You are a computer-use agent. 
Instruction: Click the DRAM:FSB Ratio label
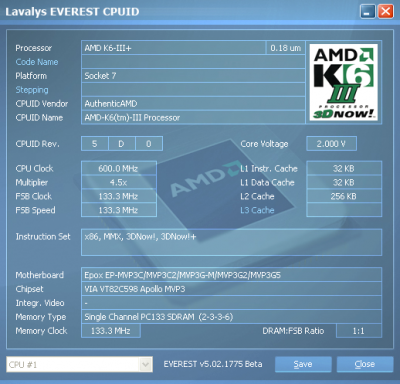[293, 331]
